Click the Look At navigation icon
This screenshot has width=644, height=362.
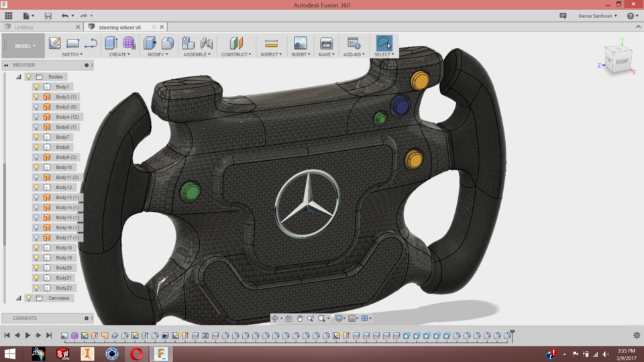coord(288,318)
